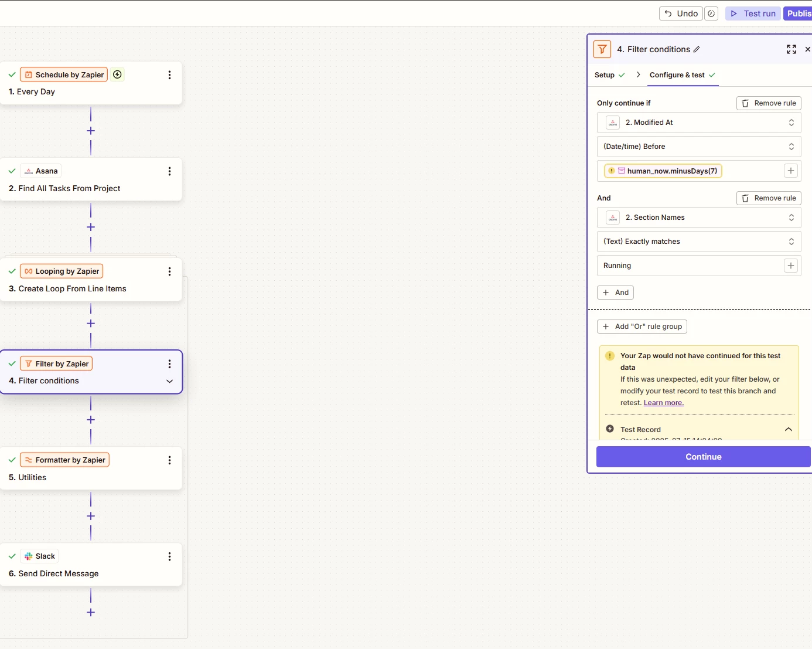
Task: Insert data with plus beside Running value
Action: tap(791, 266)
